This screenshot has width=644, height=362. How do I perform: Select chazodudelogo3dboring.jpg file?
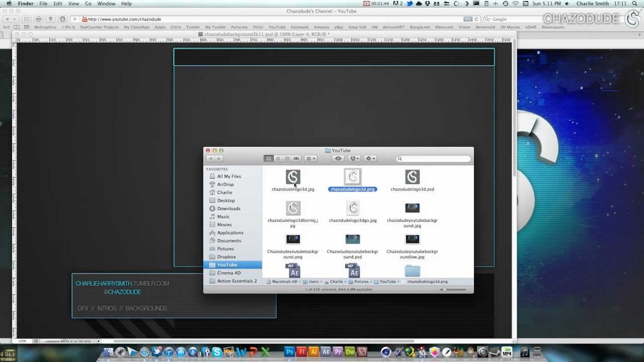point(293,208)
